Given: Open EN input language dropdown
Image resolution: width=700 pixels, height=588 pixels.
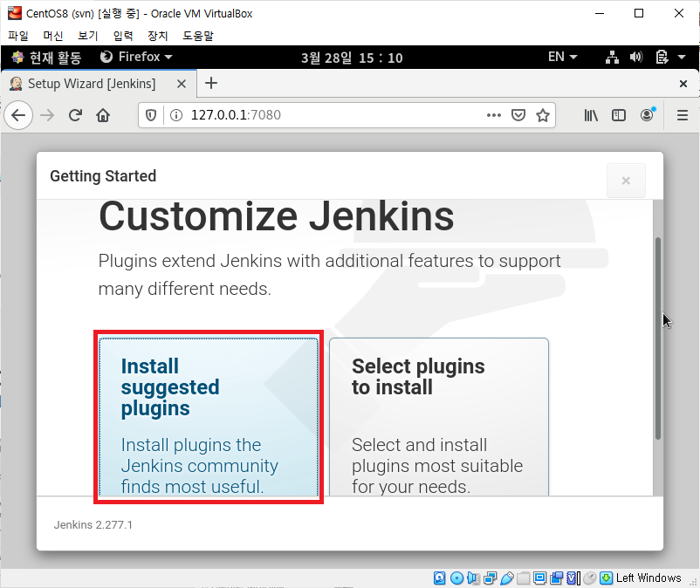Looking at the screenshot, I should [x=562, y=57].
